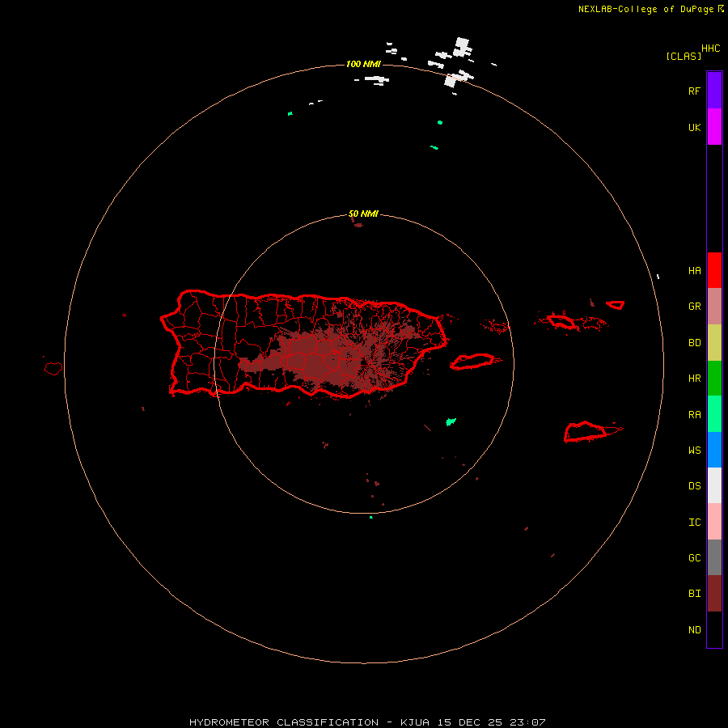The height and width of the screenshot is (728, 728).
Task: Click the HHC product label
Action: pos(711,49)
